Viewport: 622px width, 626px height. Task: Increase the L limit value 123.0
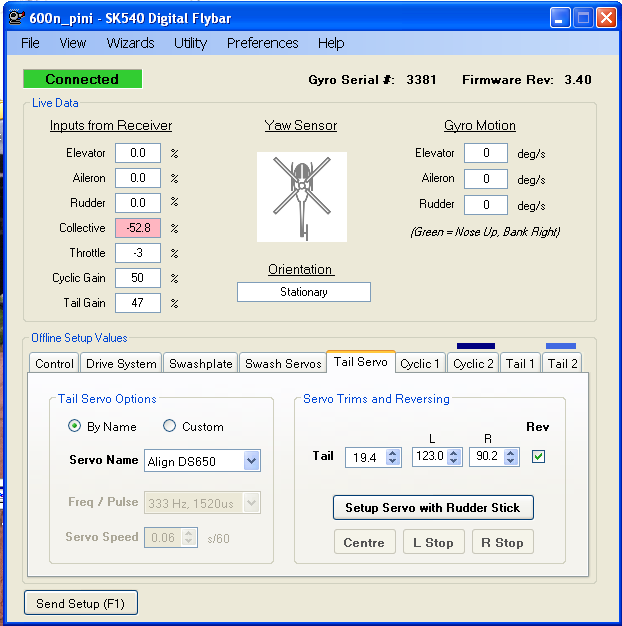pos(453,452)
